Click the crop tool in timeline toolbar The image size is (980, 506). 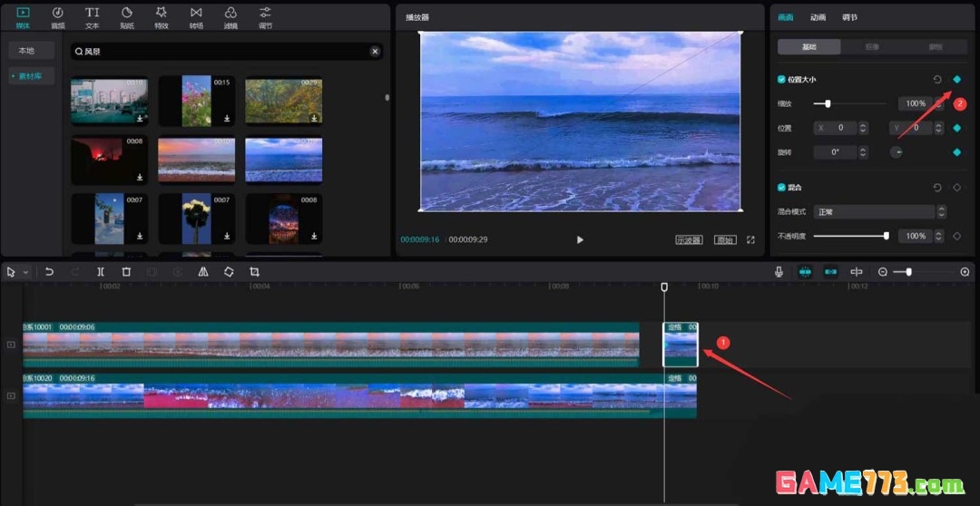coord(254,272)
